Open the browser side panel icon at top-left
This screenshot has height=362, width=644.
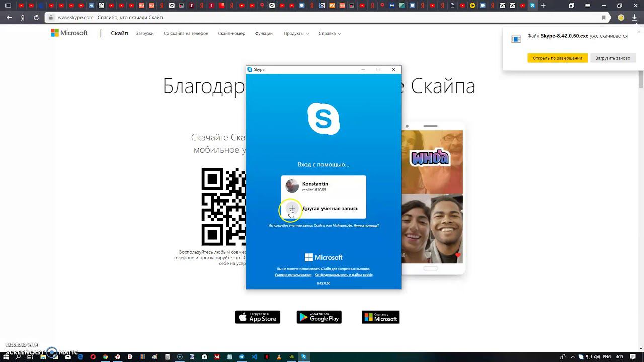pyautogui.click(x=8, y=6)
